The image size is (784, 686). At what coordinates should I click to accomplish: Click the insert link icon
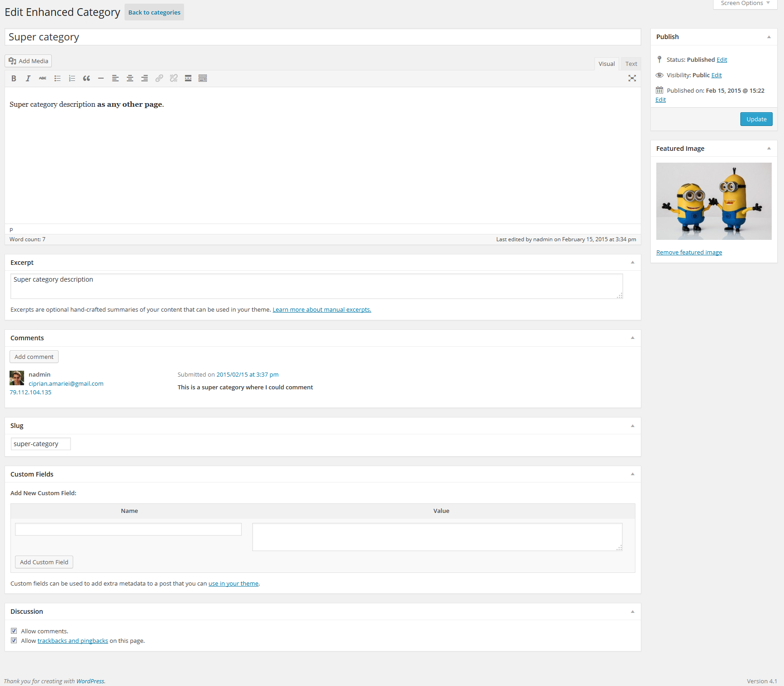[x=159, y=79]
